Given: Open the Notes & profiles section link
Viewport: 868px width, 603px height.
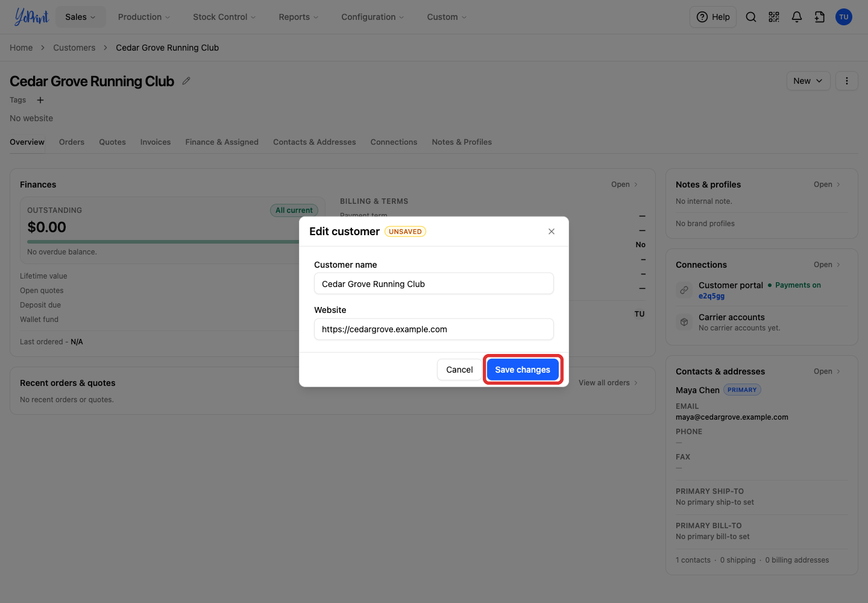Looking at the screenshot, I should click(827, 185).
